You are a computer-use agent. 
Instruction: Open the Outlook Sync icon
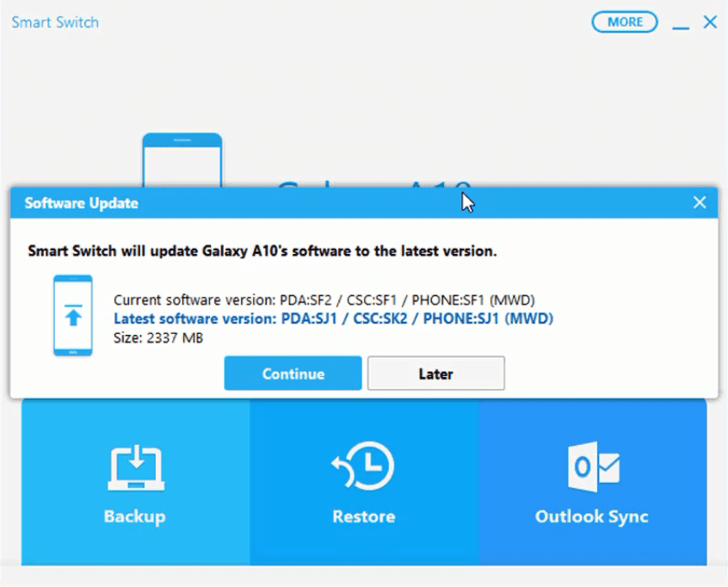(594, 467)
